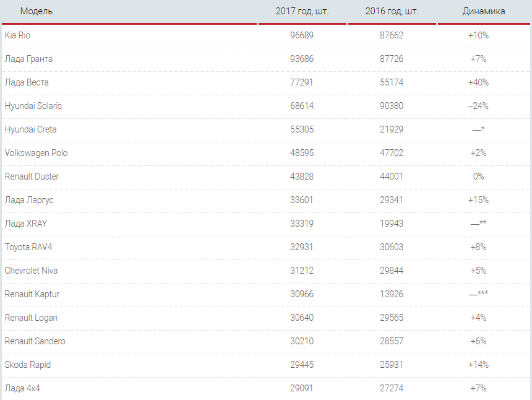
Task: Click the triple-asterisk footnote mark for Renault Kaptur
Action: 478,293
